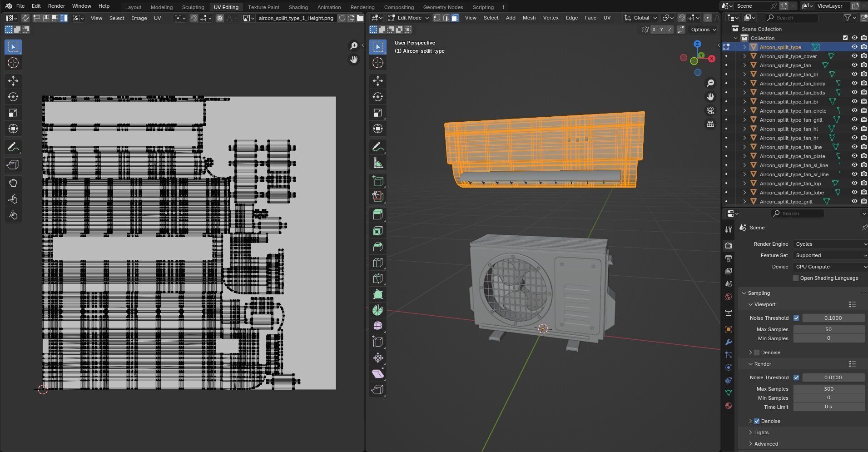The height and width of the screenshot is (452, 868).
Task: Select the Knife tool
Action: pos(378,278)
